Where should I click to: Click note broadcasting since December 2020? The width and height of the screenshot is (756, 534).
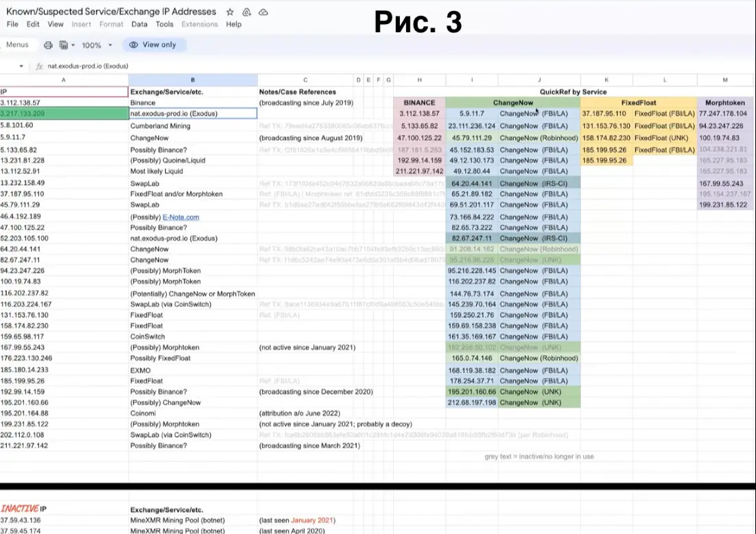[316, 392]
